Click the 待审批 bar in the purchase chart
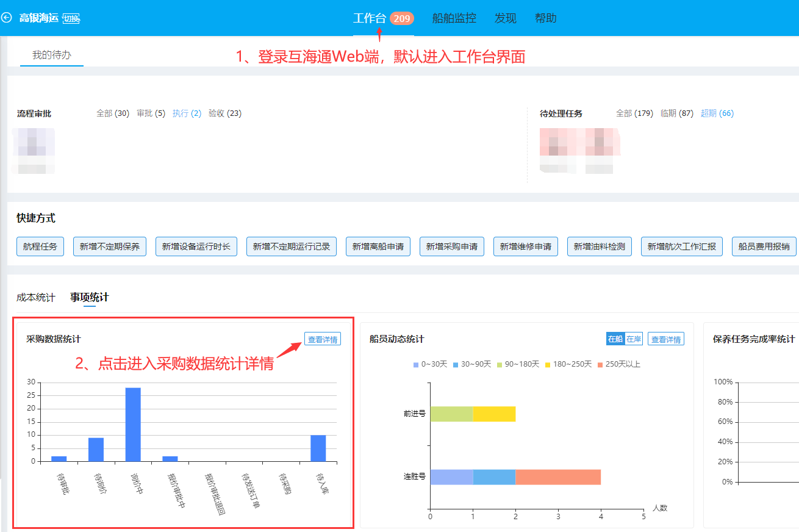This screenshot has height=532, width=799. point(59,459)
